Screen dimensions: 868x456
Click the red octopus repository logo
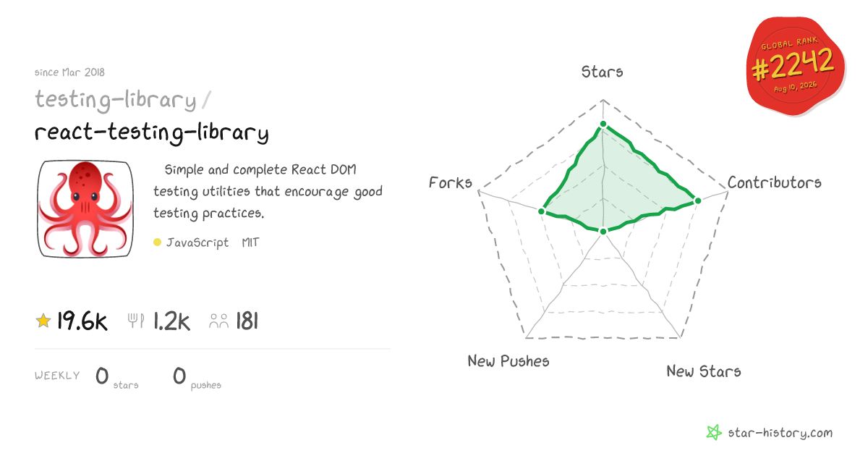85,208
